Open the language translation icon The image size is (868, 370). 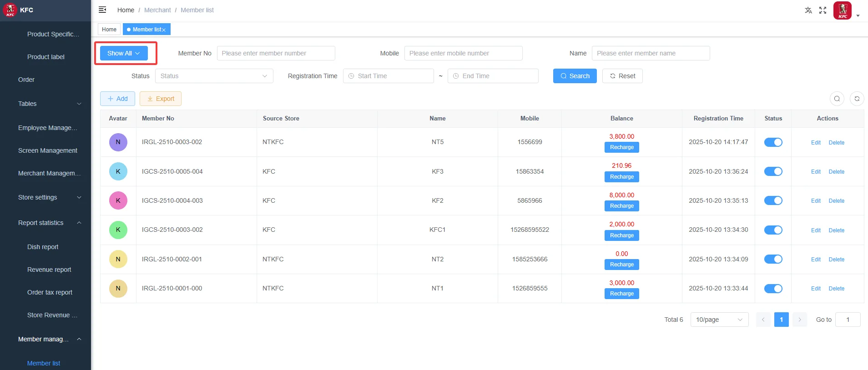click(x=808, y=10)
